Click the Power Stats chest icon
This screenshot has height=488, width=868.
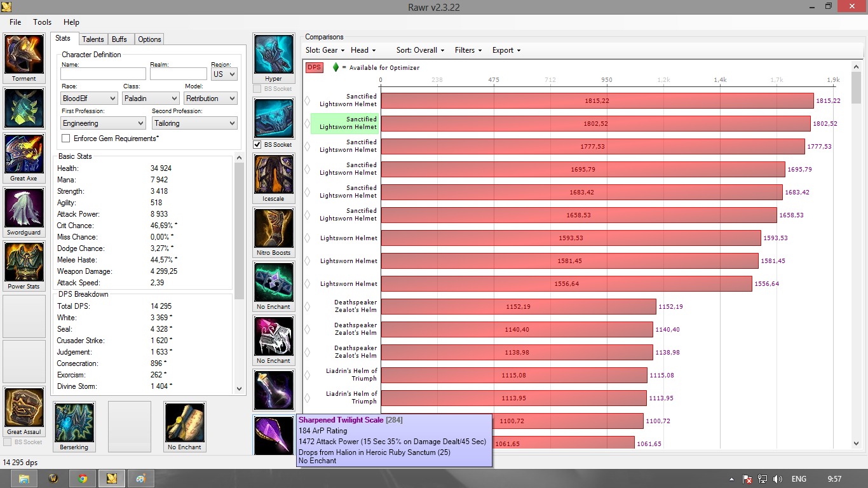pyautogui.click(x=24, y=262)
